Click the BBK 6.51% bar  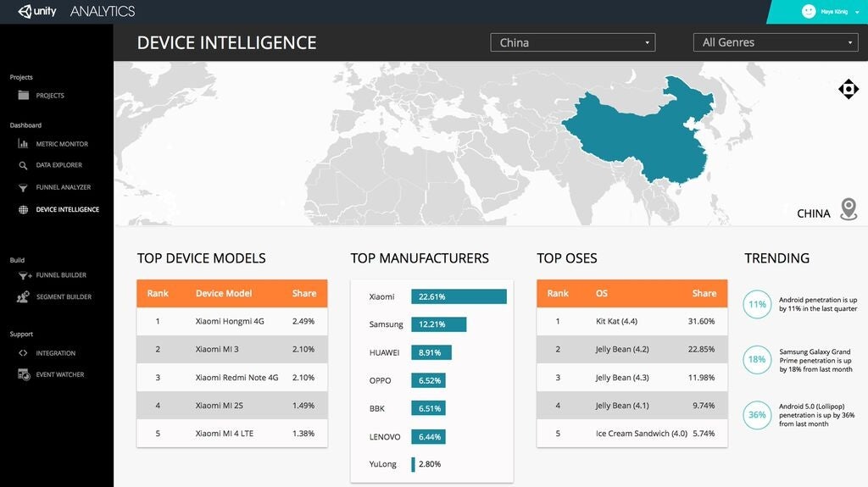428,408
